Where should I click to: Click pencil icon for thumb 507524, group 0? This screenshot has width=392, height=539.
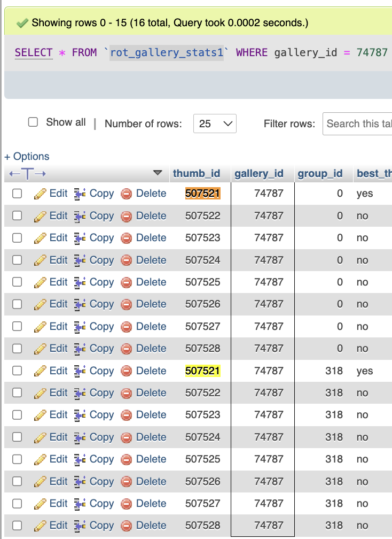pos(40,260)
